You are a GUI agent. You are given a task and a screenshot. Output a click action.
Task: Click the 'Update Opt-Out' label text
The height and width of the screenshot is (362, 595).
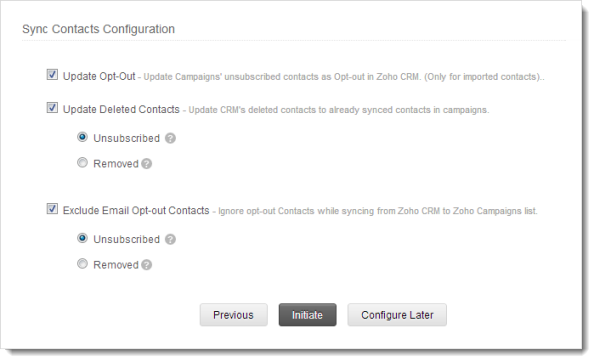99,76
